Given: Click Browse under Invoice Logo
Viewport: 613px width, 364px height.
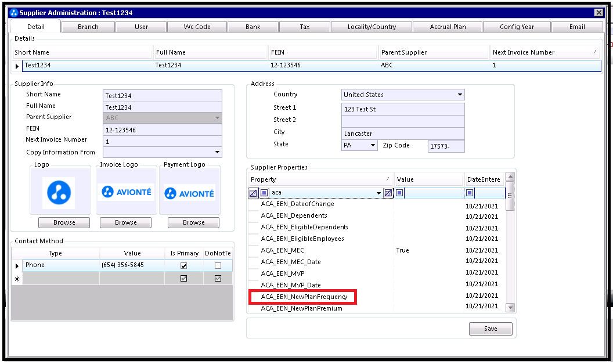Looking at the screenshot, I should pos(125,222).
